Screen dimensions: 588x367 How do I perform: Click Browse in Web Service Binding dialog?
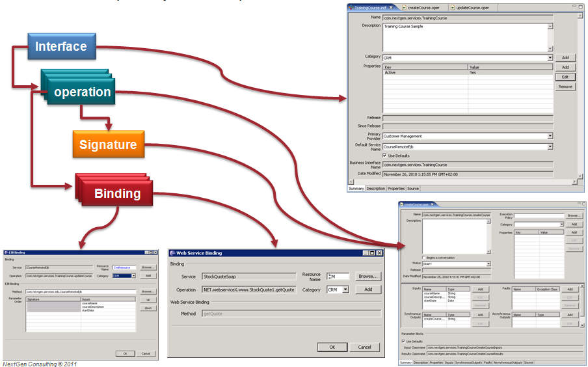pos(367,277)
